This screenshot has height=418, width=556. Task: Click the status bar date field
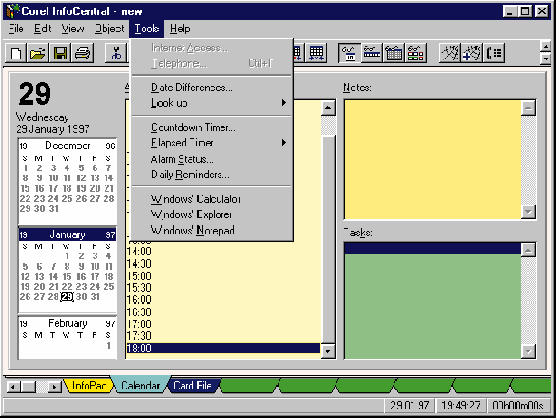pos(409,405)
